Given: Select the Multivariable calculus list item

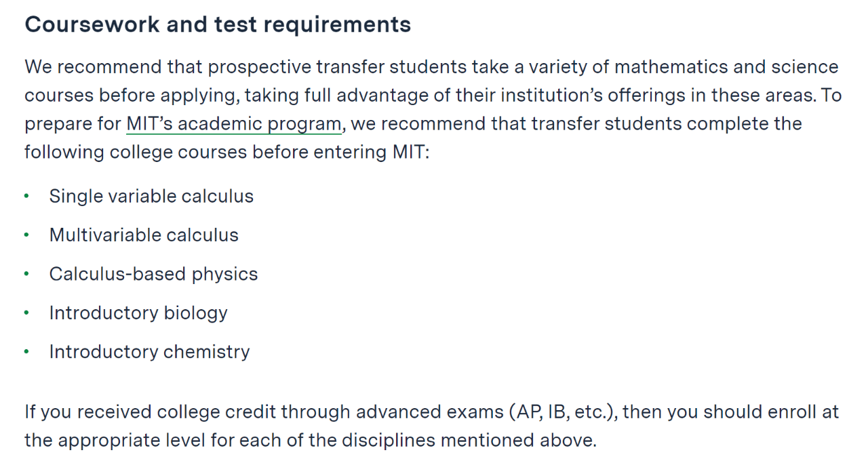Looking at the screenshot, I should [x=144, y=235].
